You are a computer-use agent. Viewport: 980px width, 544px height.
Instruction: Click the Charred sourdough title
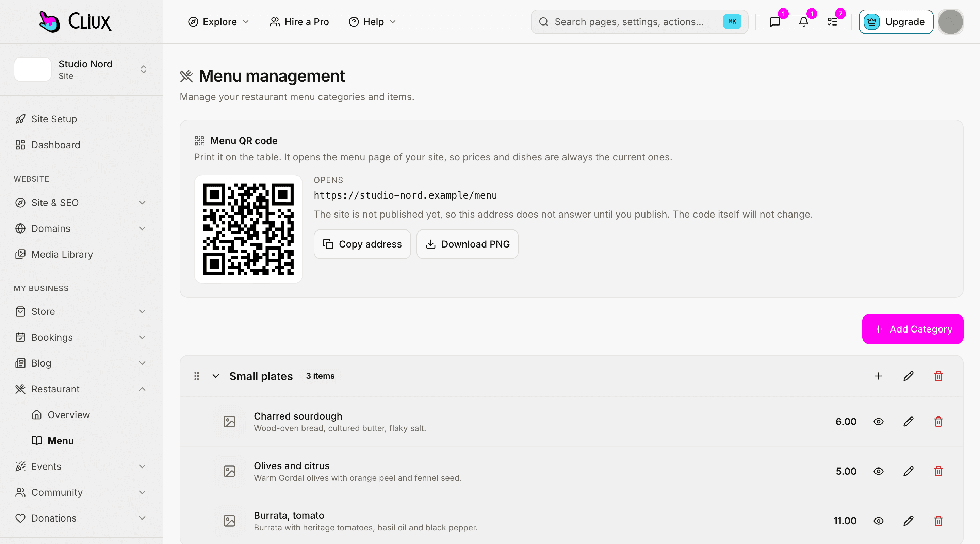coord(298,416)
